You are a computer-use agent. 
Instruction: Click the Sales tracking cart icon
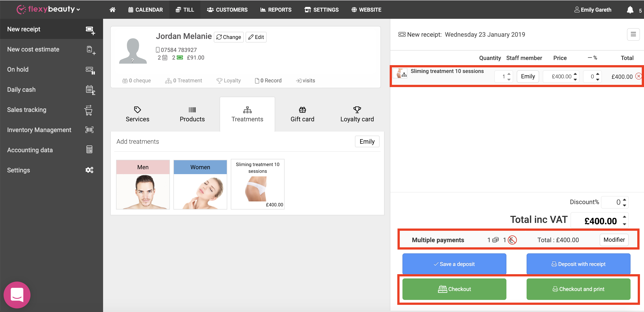coord(89,110)
